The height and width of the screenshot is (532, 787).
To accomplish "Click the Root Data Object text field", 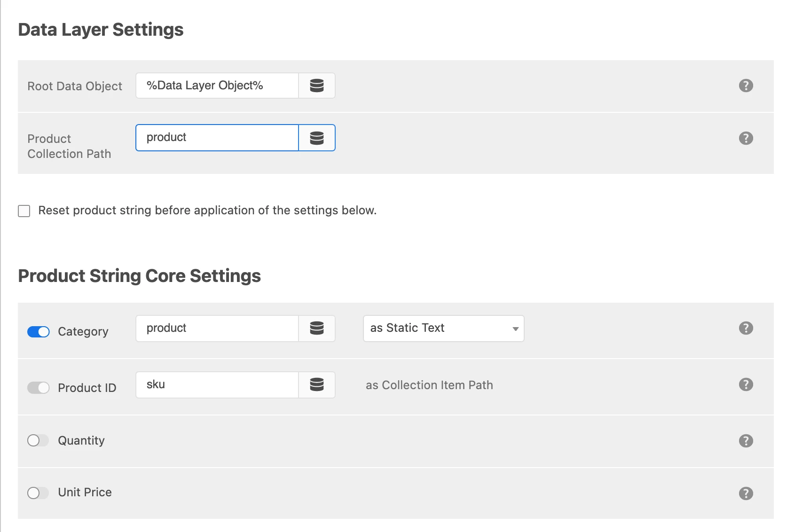I will [217, 86].
